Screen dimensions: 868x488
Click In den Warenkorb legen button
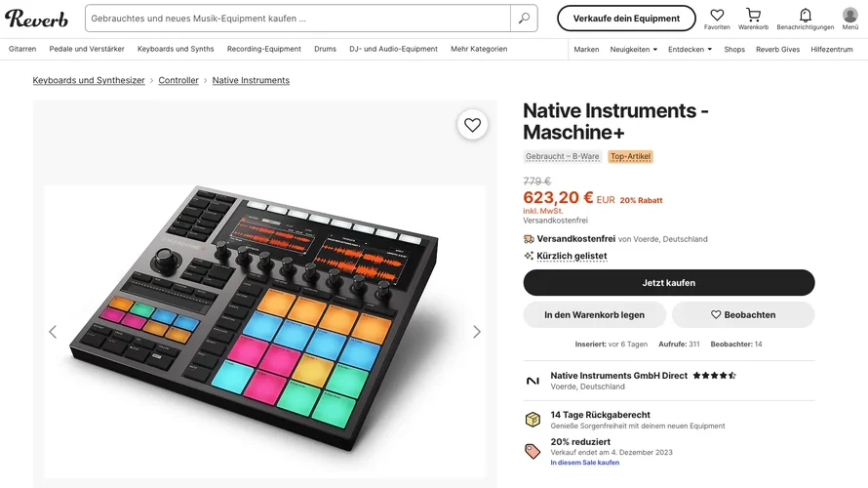pos(594,314)
